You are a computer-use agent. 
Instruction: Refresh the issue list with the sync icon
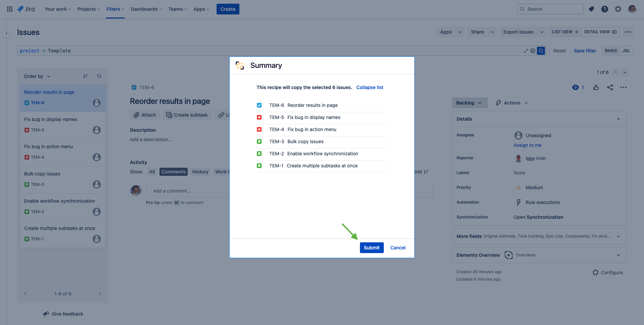[x=99, y=76]
